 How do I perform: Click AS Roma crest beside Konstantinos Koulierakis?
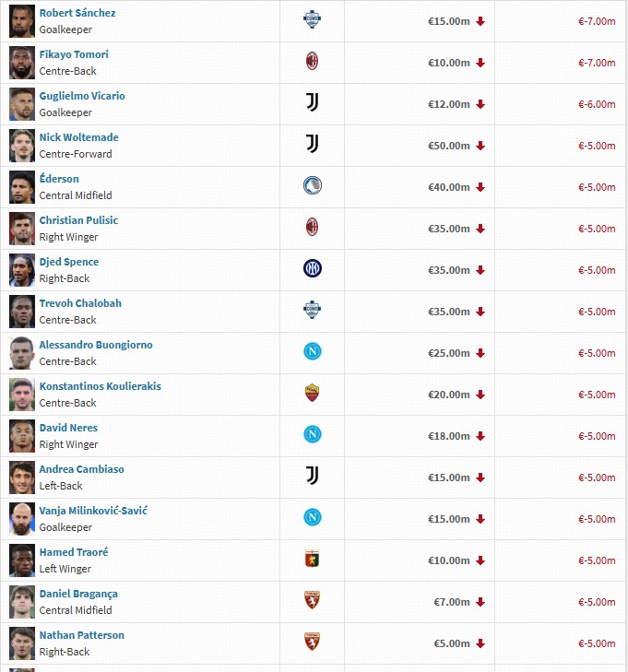312,393
